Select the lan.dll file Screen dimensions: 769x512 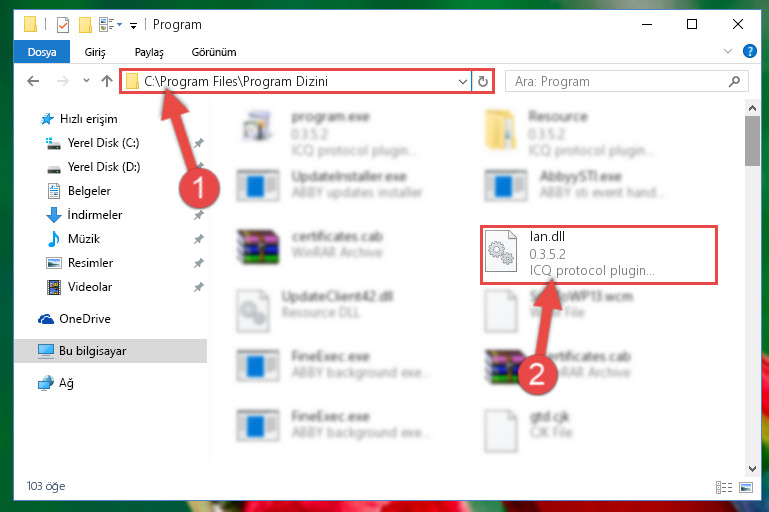(x=598, y=254)
